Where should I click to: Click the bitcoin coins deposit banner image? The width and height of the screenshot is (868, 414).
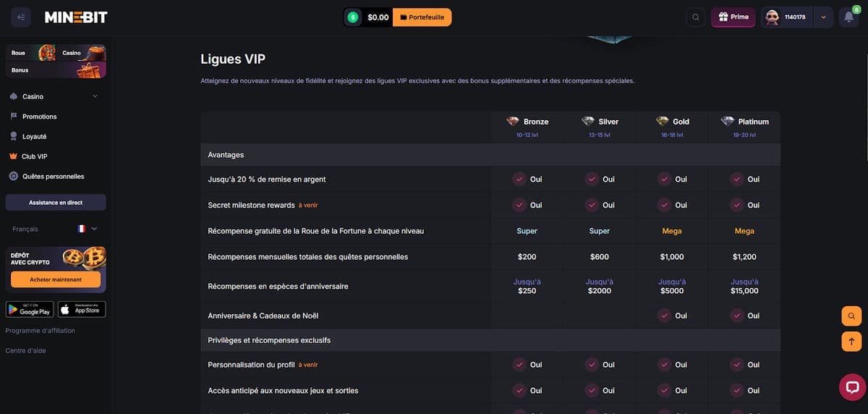click(84, 258)
